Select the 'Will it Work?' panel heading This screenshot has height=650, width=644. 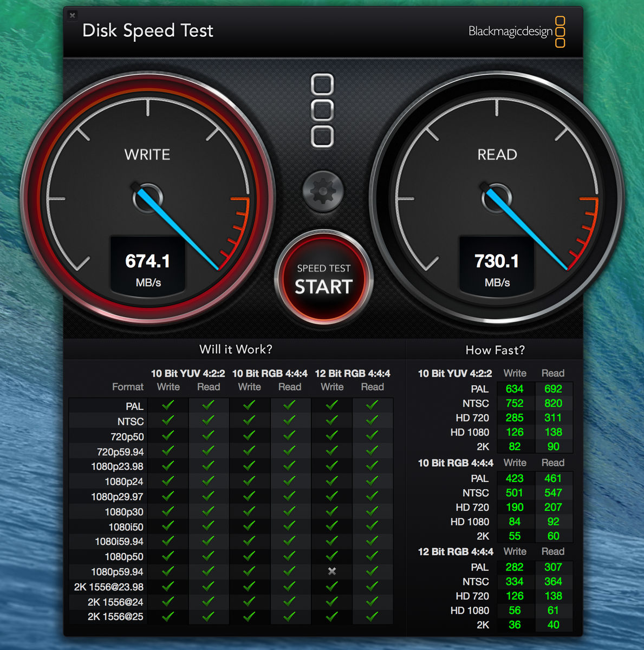pyautogui.click(x=236, y=349)
